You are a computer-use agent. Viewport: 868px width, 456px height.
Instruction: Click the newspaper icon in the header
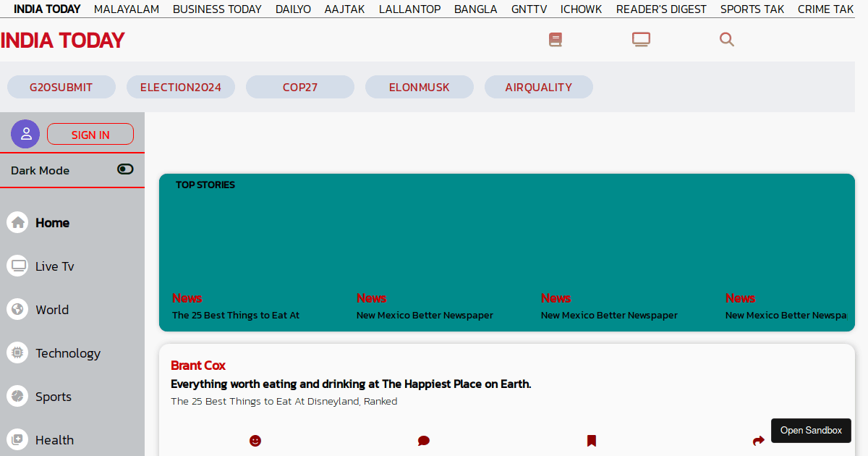coord(556,39)
